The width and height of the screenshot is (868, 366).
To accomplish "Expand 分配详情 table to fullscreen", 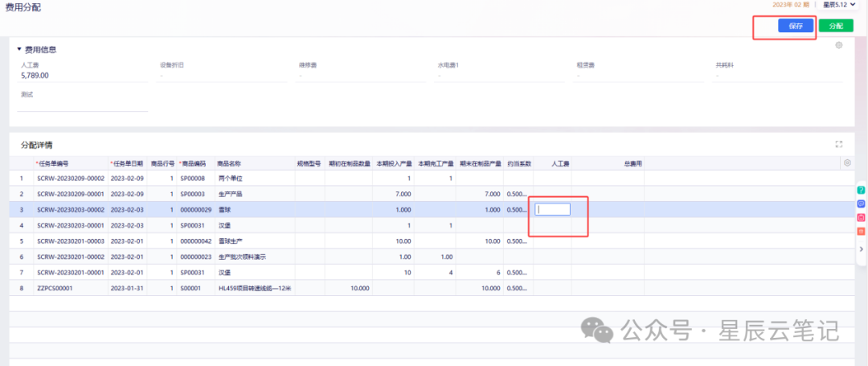I will point(838,144).
